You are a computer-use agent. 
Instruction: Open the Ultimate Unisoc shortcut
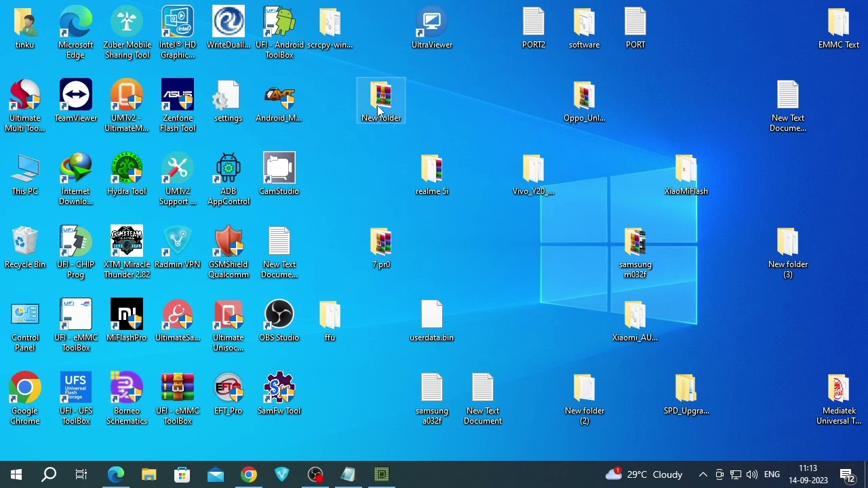click(x=229, y=325)
